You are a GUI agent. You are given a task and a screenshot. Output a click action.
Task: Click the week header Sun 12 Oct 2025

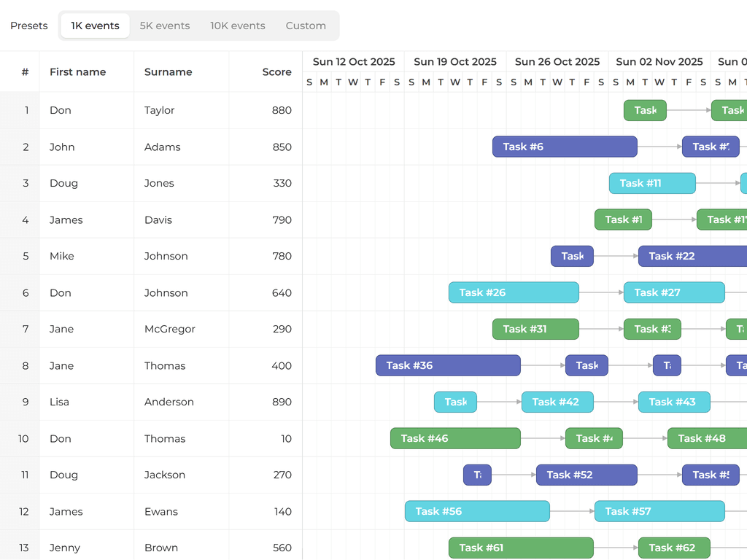(355, 62)
